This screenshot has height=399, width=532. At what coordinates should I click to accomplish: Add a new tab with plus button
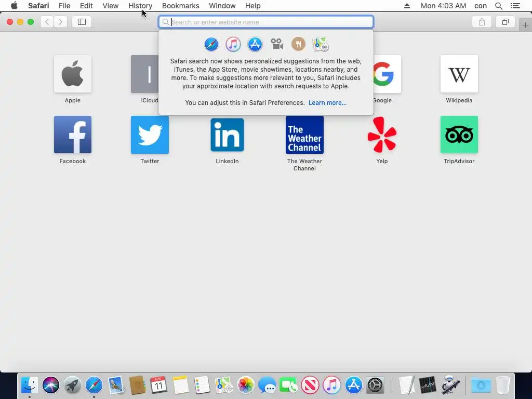[525, 25]
